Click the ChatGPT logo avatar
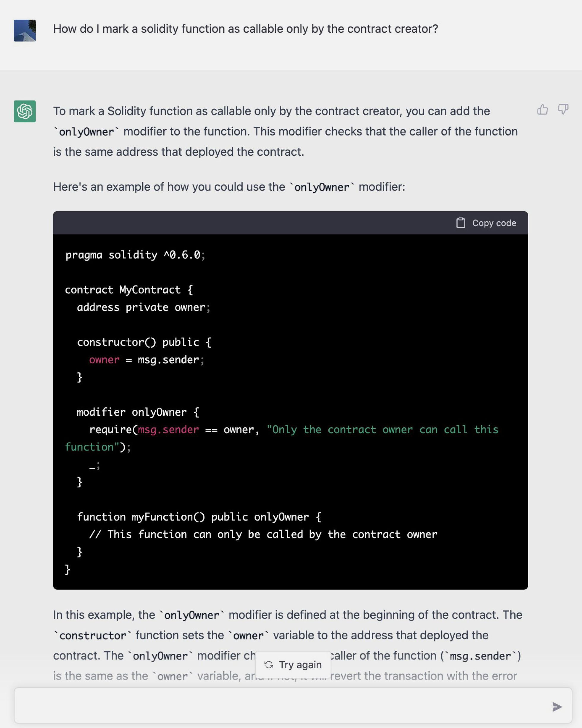Screen dimensions: 582x728 [25, 111]
